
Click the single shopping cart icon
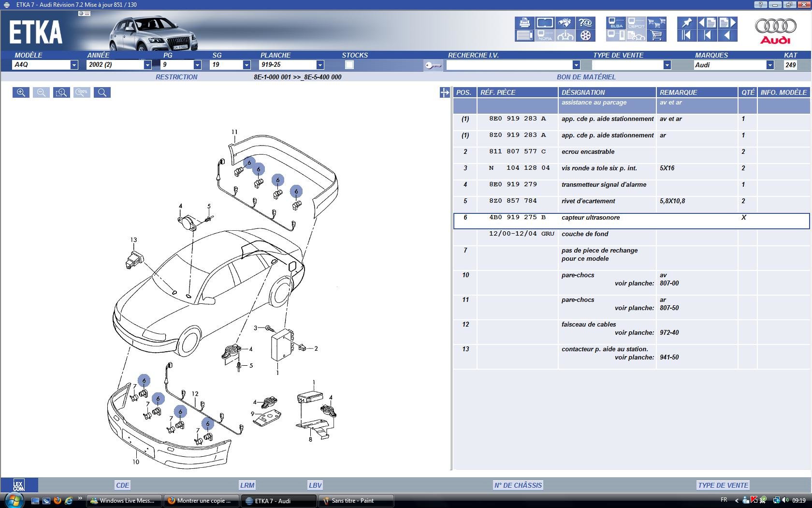656,35
